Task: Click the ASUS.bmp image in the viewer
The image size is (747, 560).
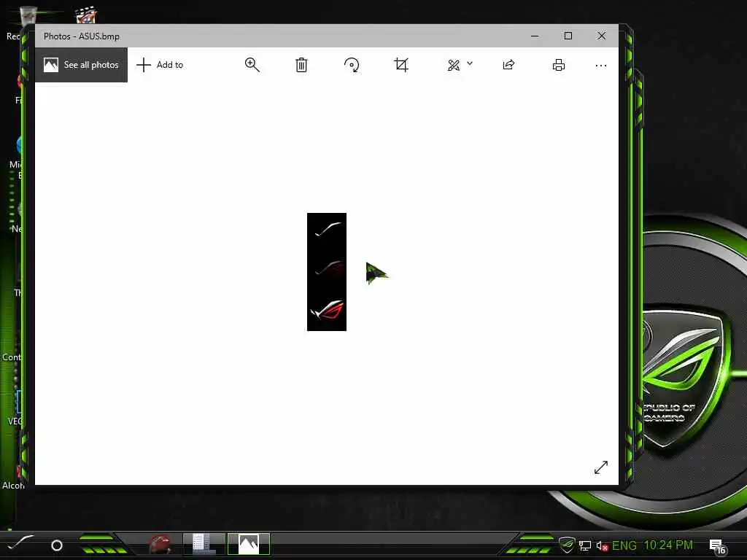Action: [x=327, y=272]
